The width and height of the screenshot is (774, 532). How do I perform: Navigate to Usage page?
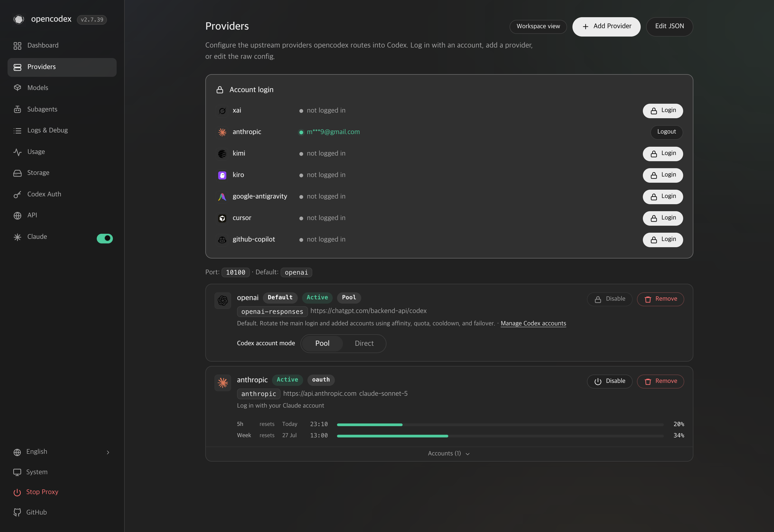pyautogui.click(x=62, y=152)
